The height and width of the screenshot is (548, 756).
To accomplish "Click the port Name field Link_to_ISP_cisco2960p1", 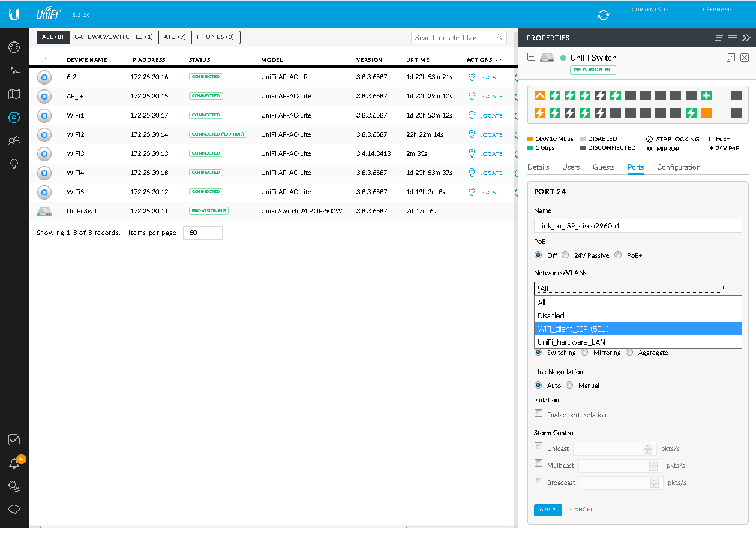I will click(638, 225).
